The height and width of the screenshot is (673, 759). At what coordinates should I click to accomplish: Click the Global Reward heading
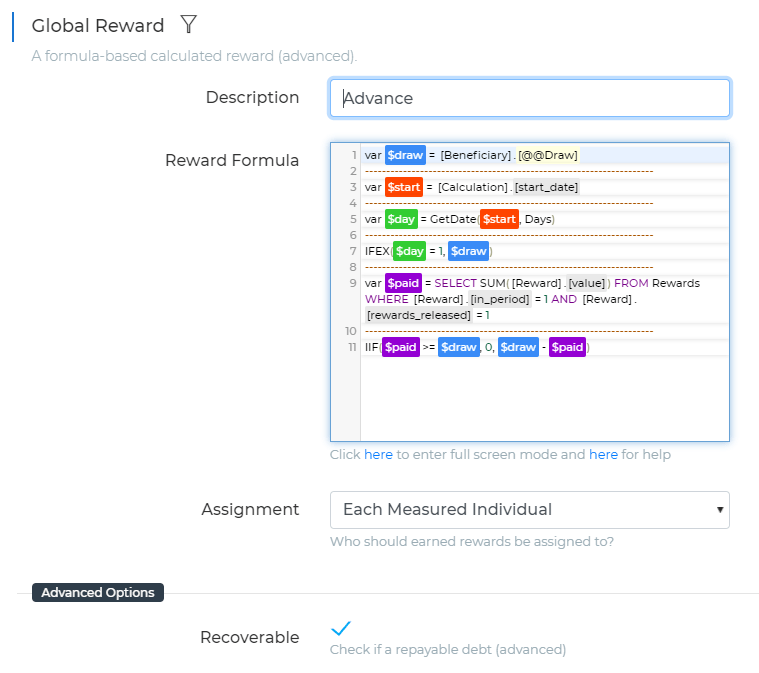(98, 25)
